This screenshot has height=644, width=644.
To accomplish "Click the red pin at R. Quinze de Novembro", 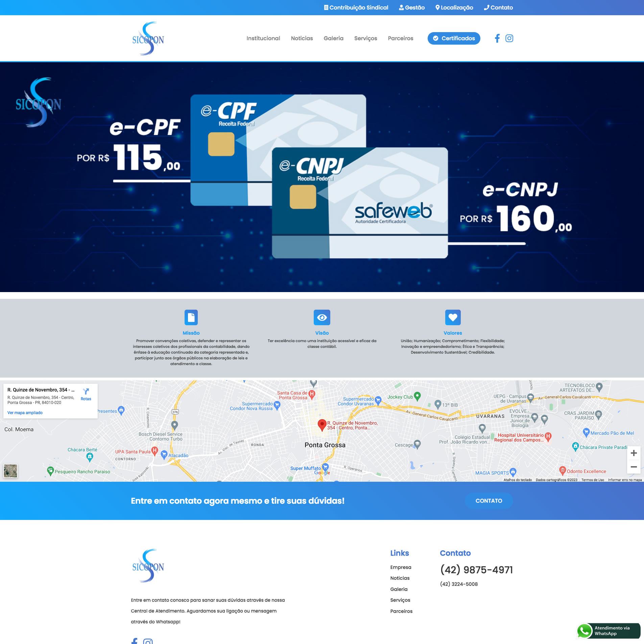I will click(322, 425).
